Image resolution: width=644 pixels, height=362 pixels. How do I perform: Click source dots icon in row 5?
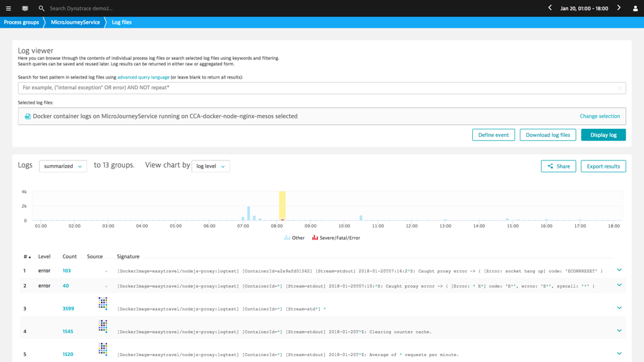[x=102, y=349]
